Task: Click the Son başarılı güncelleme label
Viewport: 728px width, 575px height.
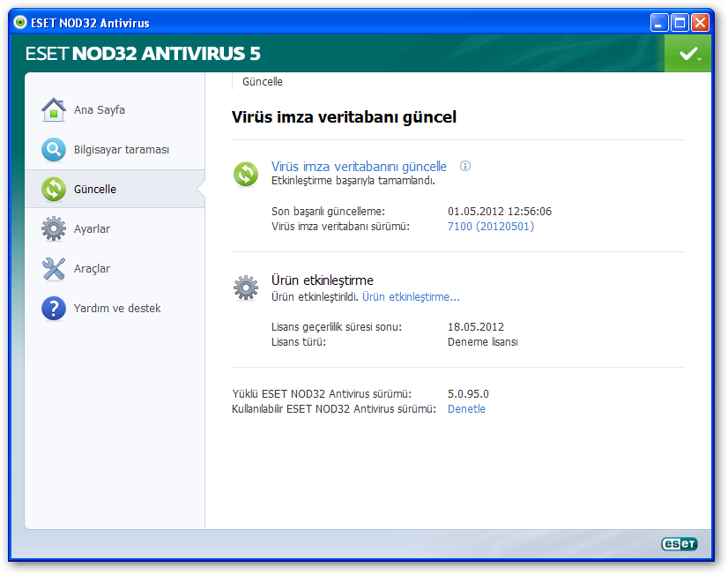Action: [328, 212]
